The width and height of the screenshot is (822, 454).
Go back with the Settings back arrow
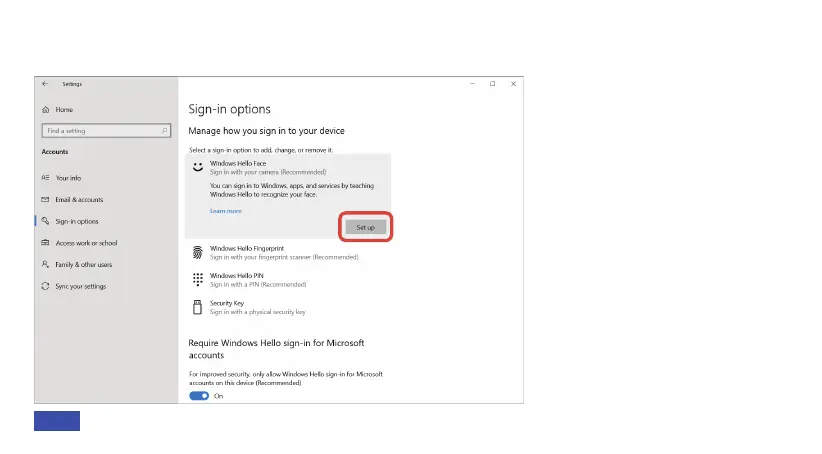tap(45, 84)
